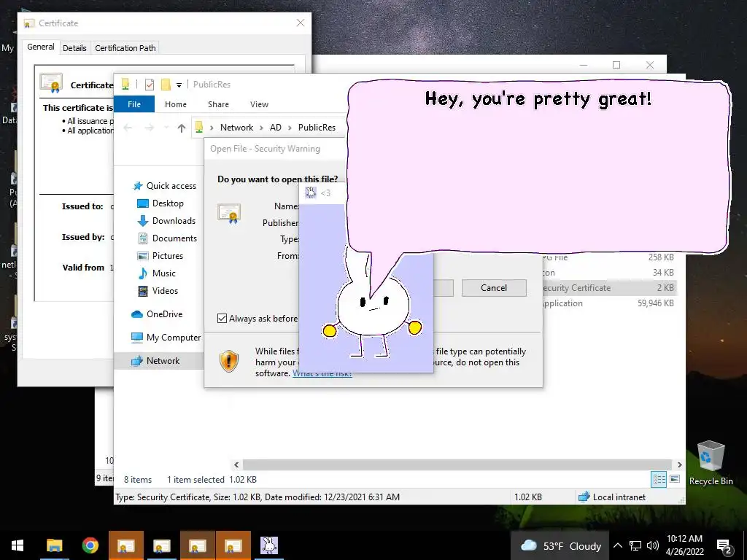Open the 53°F Cloudy weather widget

[561, 545]
